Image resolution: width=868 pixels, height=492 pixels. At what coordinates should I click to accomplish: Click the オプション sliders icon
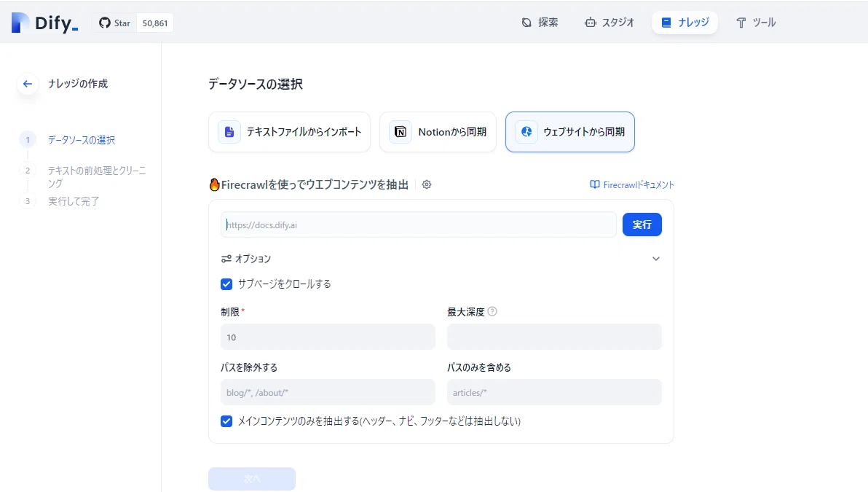(x=226, y=259)
